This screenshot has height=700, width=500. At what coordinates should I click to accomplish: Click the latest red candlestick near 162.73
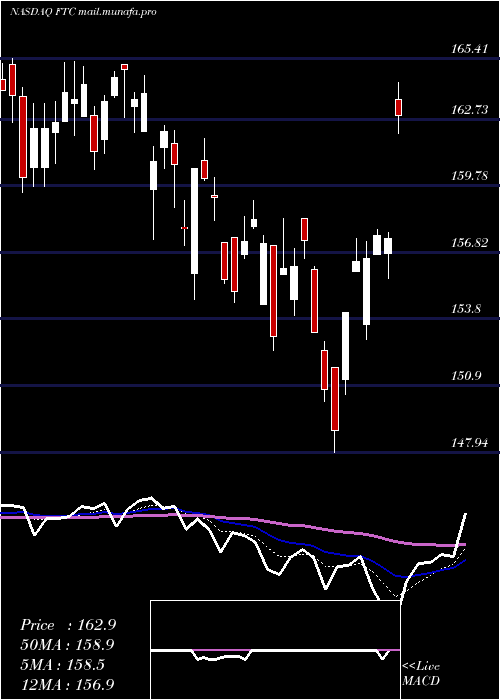398,108
